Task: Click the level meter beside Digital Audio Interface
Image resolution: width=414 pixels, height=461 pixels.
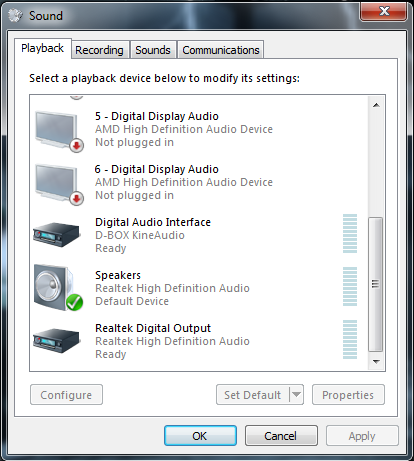Action: (x=350, y=234)
